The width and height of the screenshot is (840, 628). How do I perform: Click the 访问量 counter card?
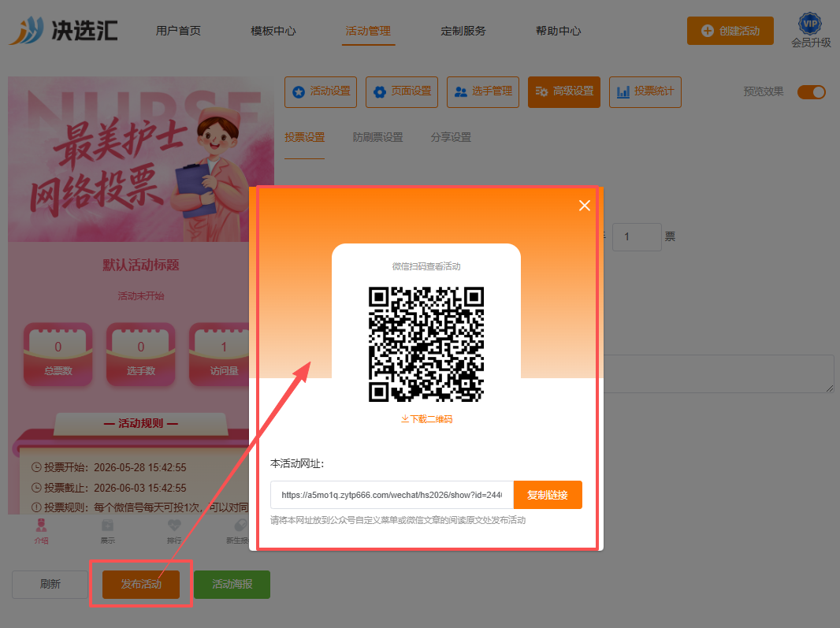pos(220,355)
